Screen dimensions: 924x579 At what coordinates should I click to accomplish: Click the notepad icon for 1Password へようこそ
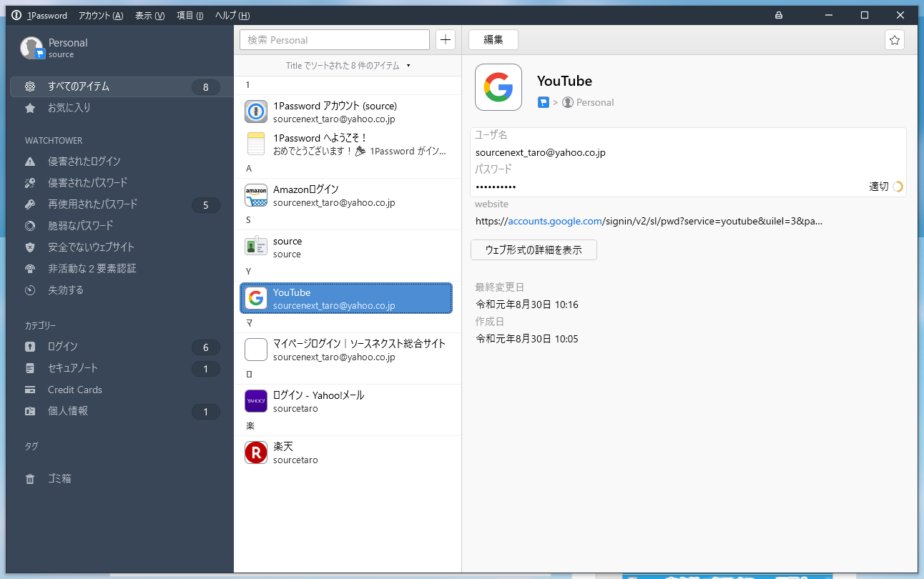pyautogui.click(x=256, y=144)
